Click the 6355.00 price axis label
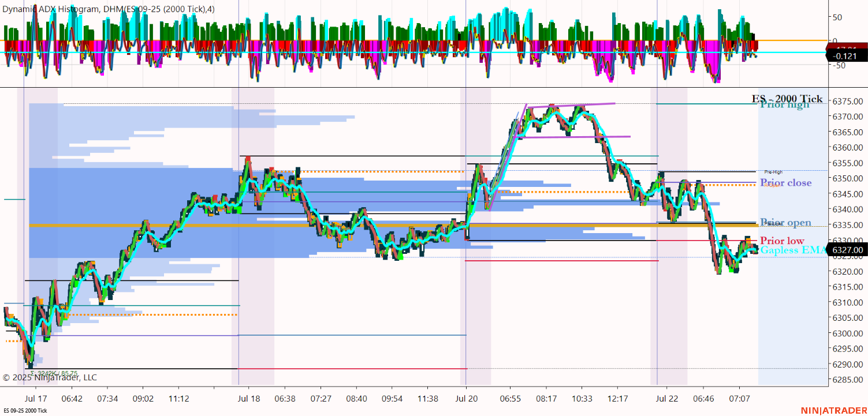This screenshot has height=416, width=868. pyautogui.click(x=847, y=163)
